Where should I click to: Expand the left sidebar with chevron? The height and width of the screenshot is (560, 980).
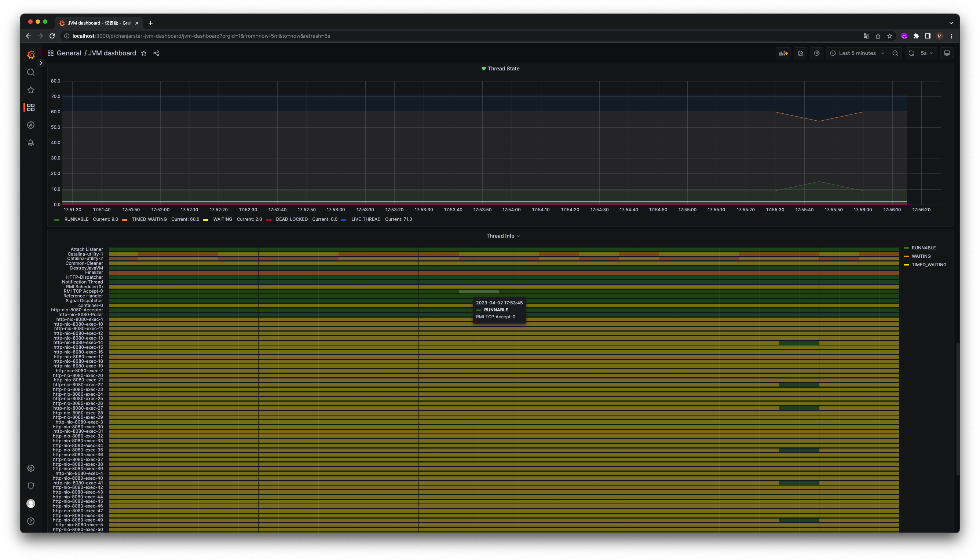pos(41,63)
